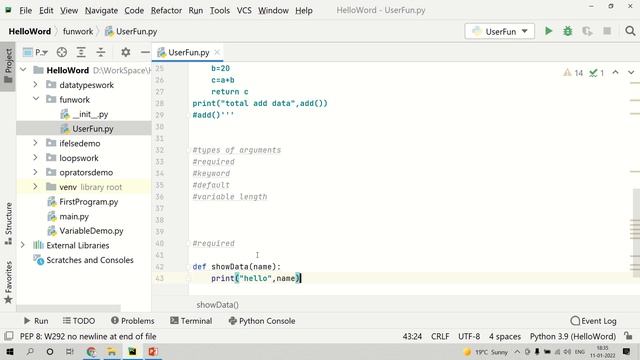Click the Run with Coverage icon

587,31
